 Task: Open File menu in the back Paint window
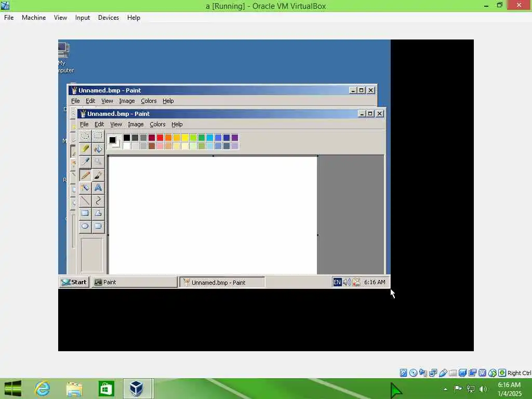click(75, 101)
